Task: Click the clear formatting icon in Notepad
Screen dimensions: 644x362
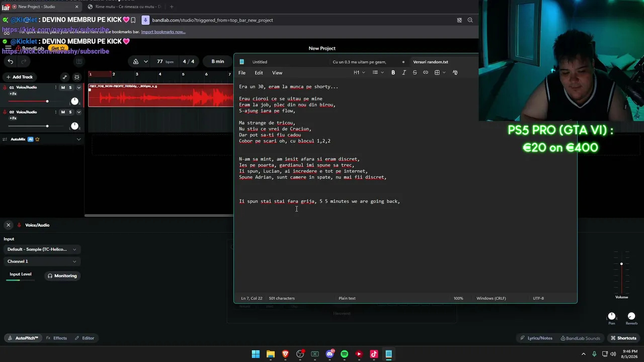Action: pos(455,73)
